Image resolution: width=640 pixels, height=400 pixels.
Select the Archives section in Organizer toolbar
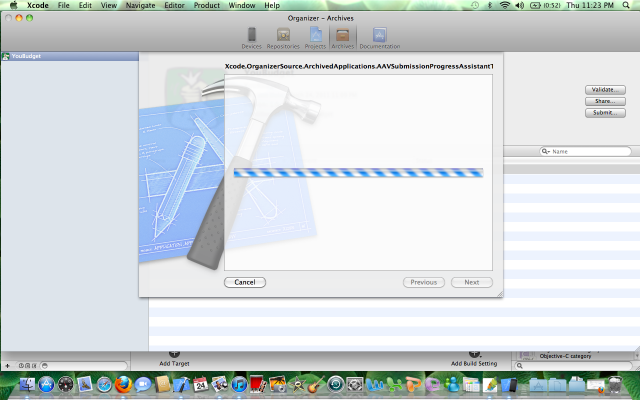pos(342,38)
